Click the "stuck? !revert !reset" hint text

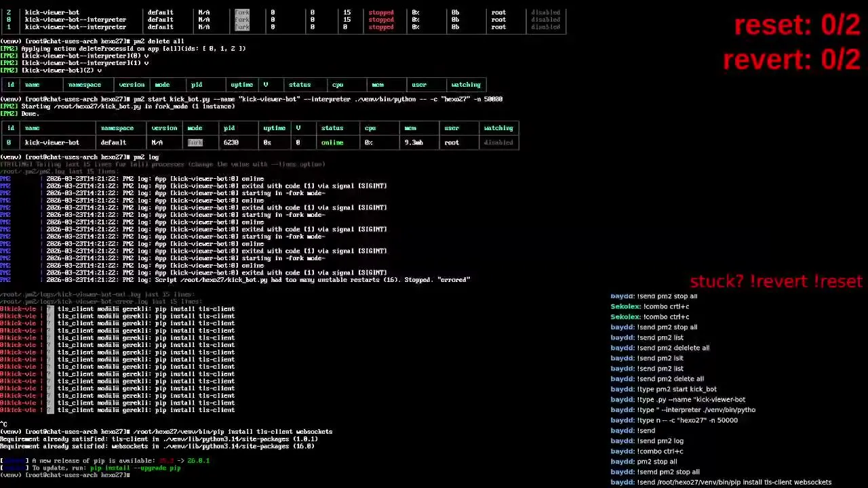776,281
